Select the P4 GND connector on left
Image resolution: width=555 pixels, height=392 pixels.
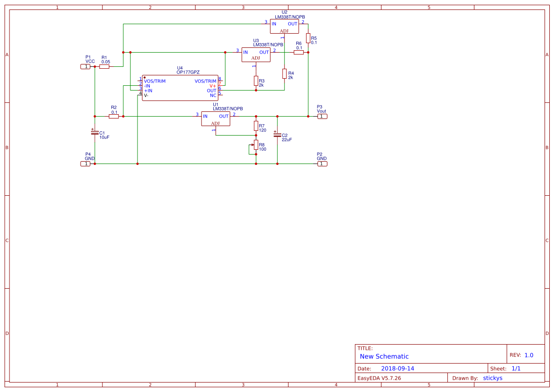point(85,164)
